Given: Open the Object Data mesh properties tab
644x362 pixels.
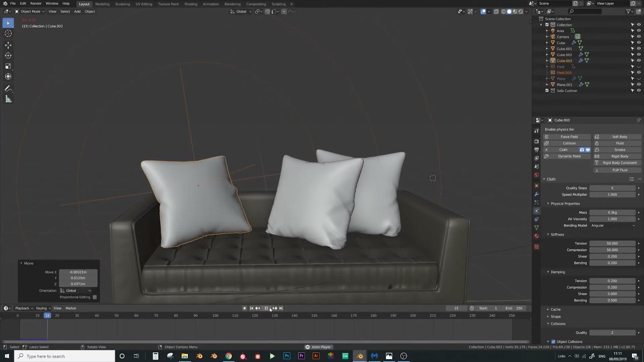Looking at the screenshot, I should (537, 228).
